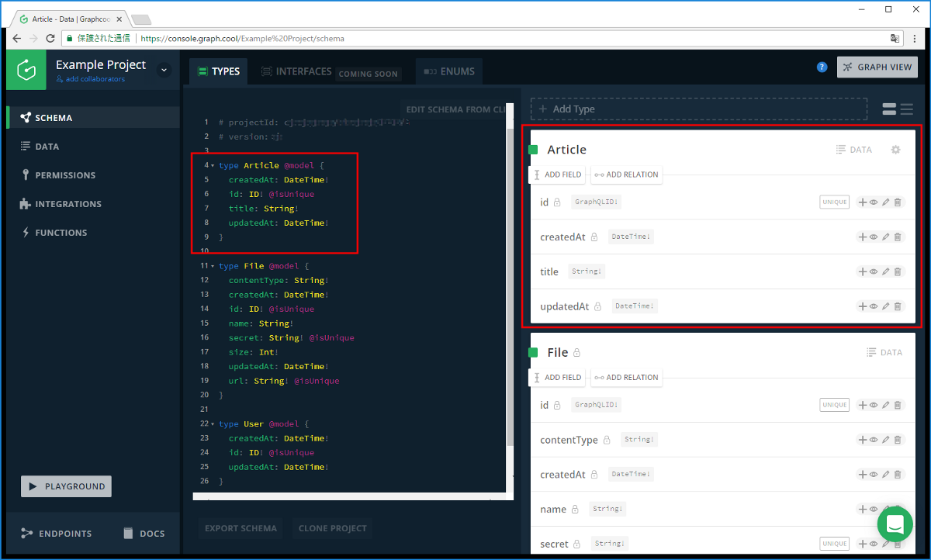Click the EXPORT SCHEMA button
The width and height of the screenshot is (931, 560).
pyautogui.click(x=241, y=528)
